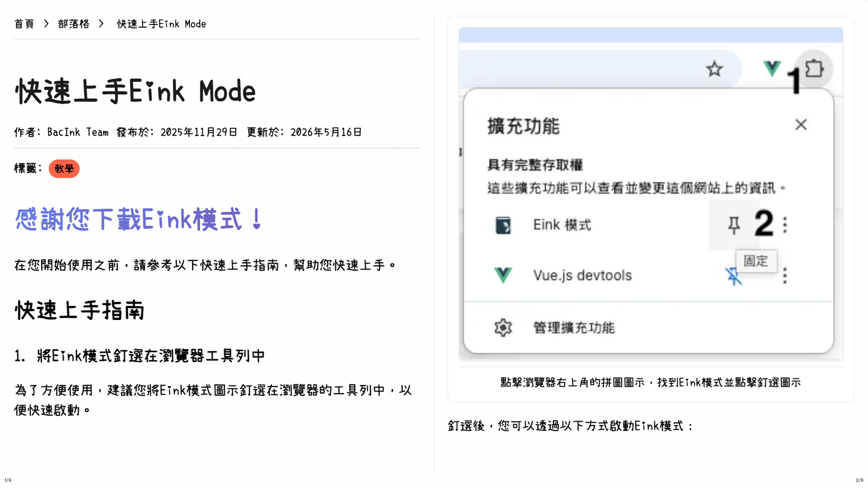
Task: Click the paragraph 釘選後，您可以透過以下方式啟動
Action: pos(571,426)
